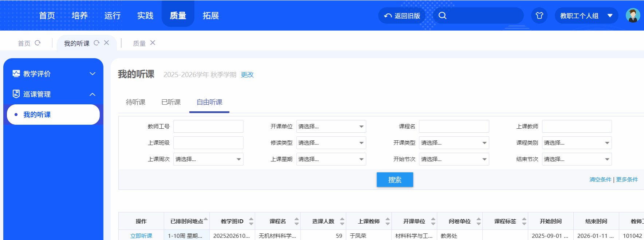Refresh the 我的听课 tab with reload icon

point(97,43)
